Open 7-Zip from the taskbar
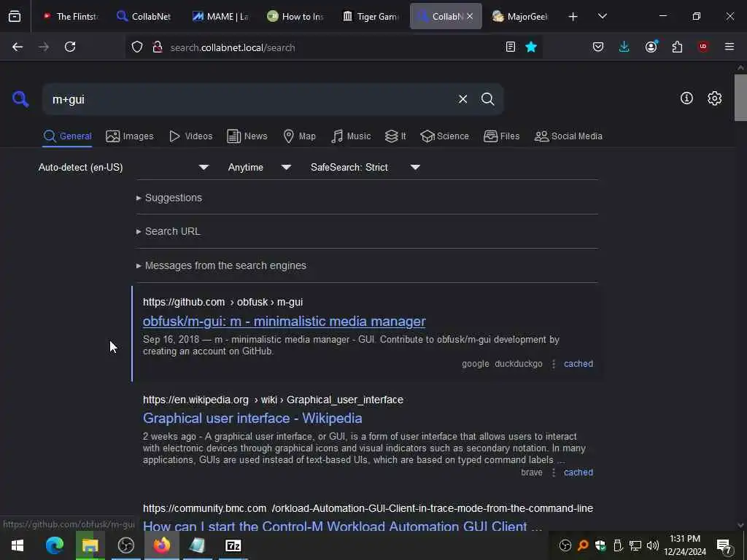This screenshot has width=747, height=560. click(x=233, y=545)
